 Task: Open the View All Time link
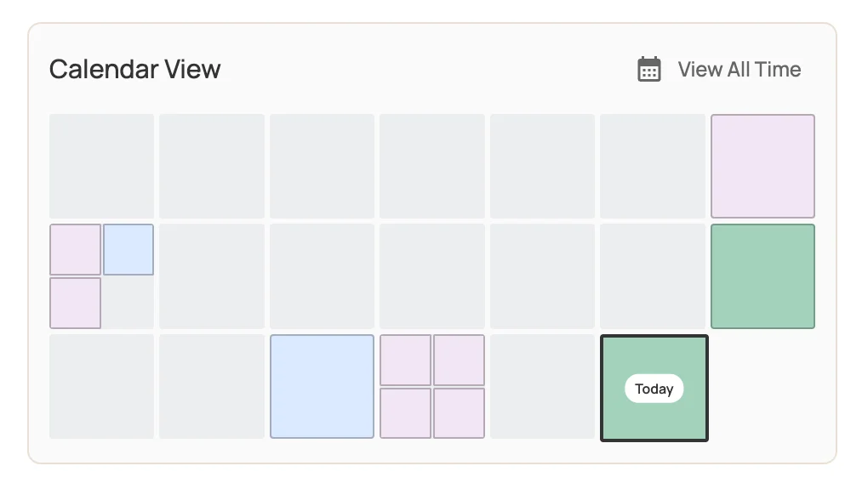[x=739, y=70]
